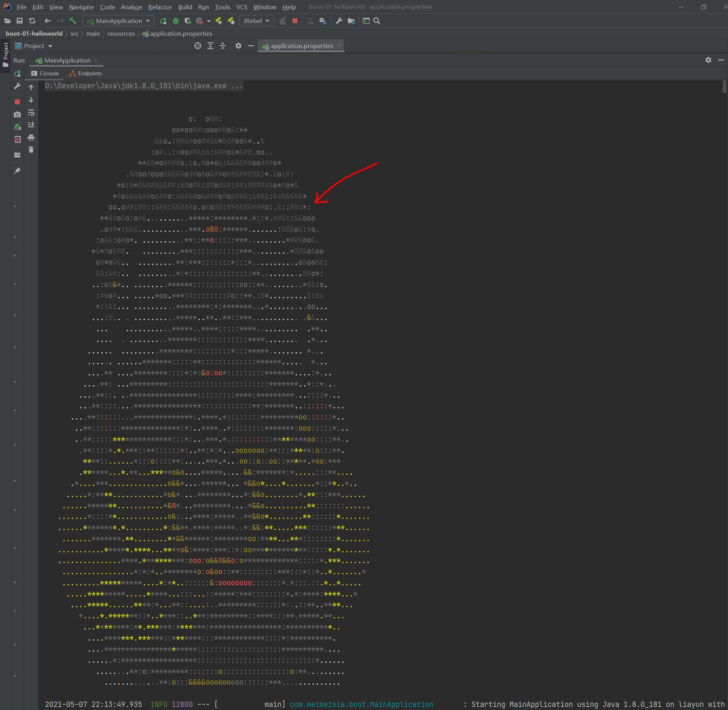
Task: Rerun MainApplication from main toolbar
Action: 163,21
